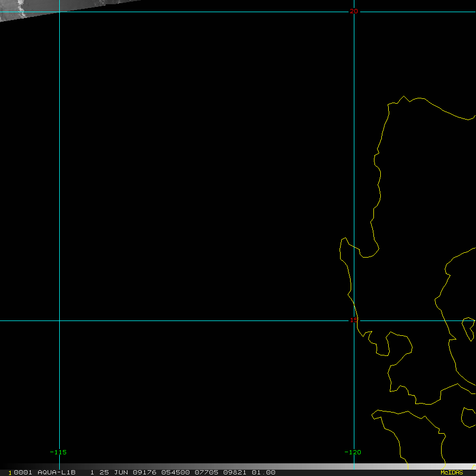Click the grid intersection of 20 and -115
The width and height of the screenshot is (476, 476).
click(x=59, y=12)
